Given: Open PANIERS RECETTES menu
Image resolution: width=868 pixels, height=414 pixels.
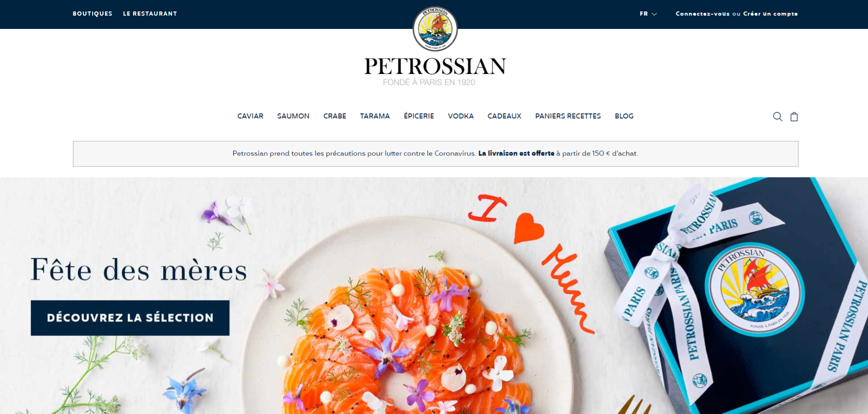Looking at the screenshot, I should (568, 116).
